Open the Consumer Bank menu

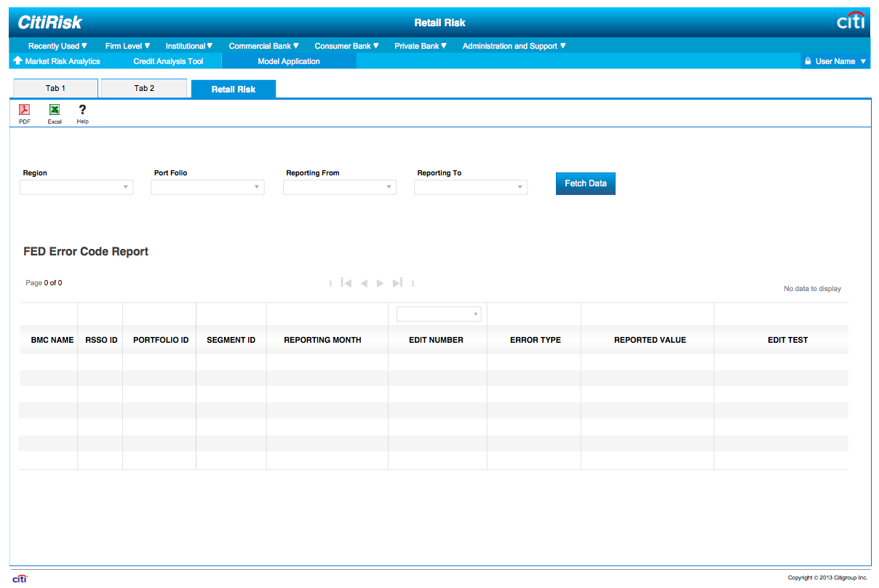click(x=346, y=46)
